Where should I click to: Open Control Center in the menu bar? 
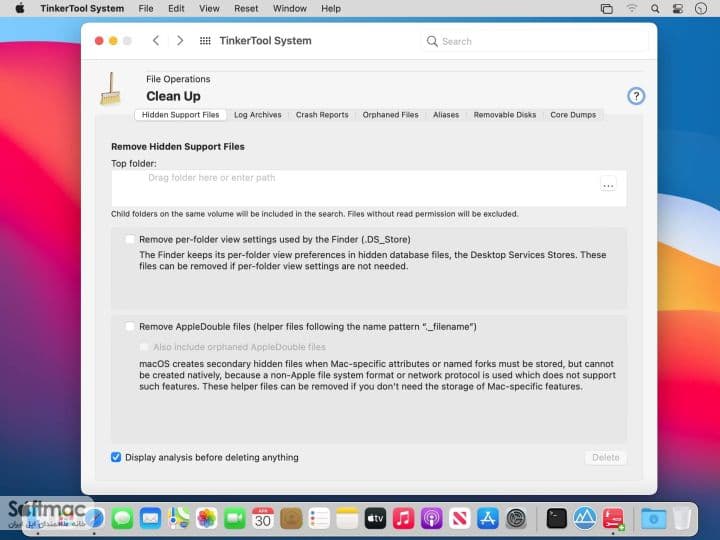pyautogui.click(x=678, y=9)
